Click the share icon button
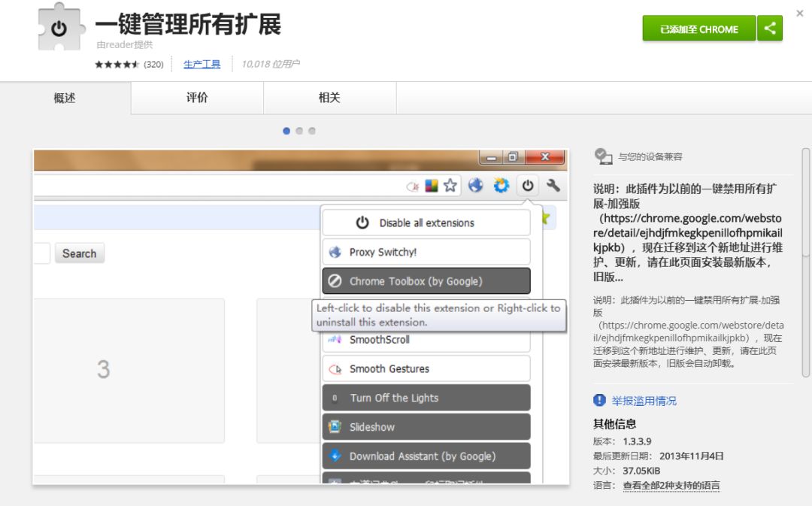This screenshot has height=506, width=812. (x=770, y=28)
